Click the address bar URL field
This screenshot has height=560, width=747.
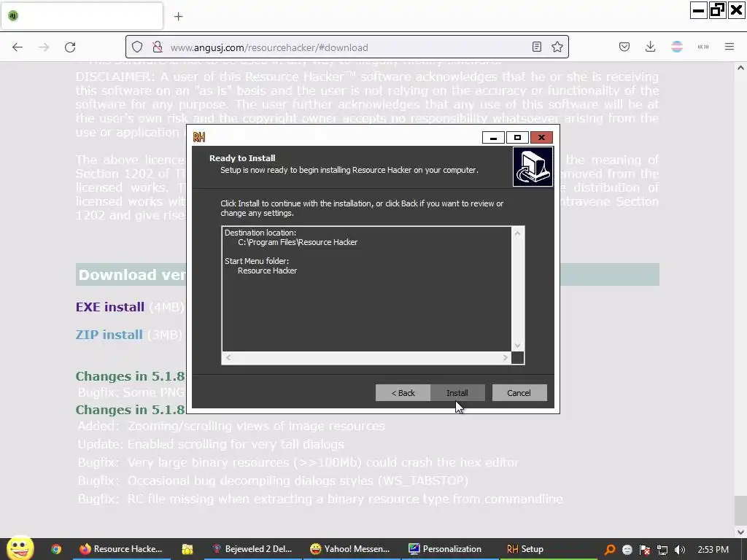(348, 47)
